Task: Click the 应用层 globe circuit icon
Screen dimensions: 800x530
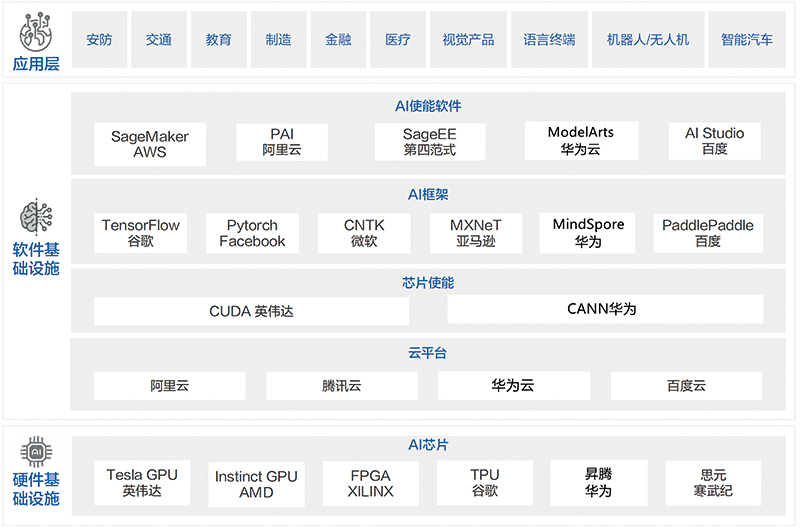Action: 36,32
